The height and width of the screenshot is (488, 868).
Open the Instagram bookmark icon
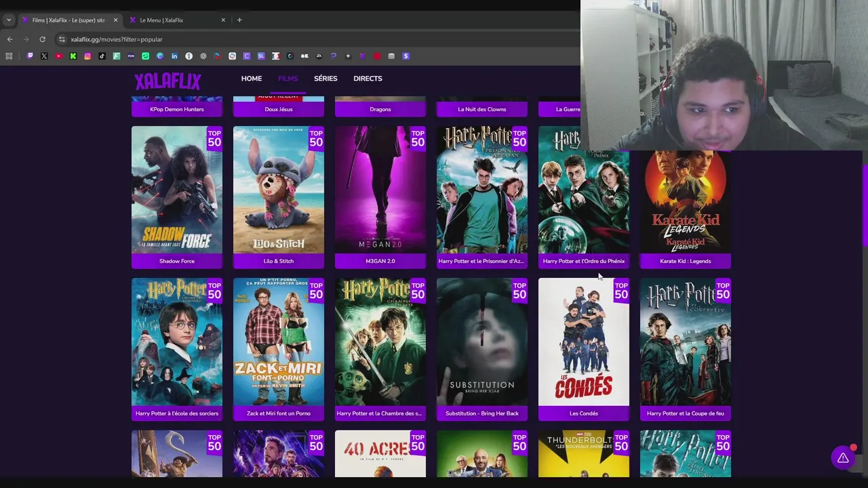[x=87, y=56]
